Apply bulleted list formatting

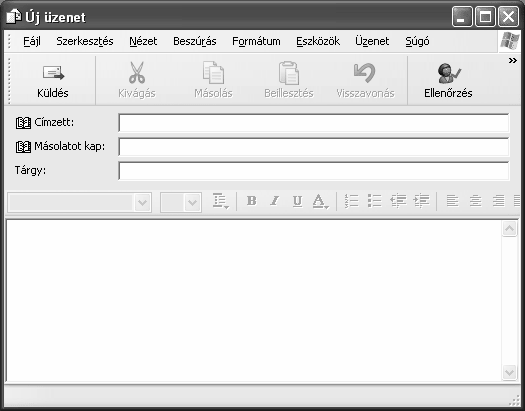coord(374,201)
